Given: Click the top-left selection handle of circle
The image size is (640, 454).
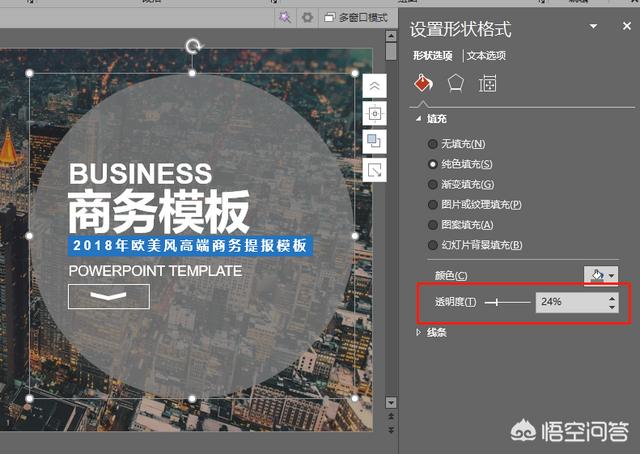Looking at the screenshot, I should pos(29,73).
